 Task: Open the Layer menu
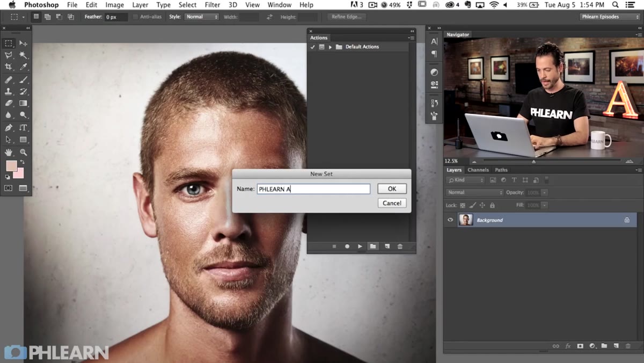pos(140,5)
